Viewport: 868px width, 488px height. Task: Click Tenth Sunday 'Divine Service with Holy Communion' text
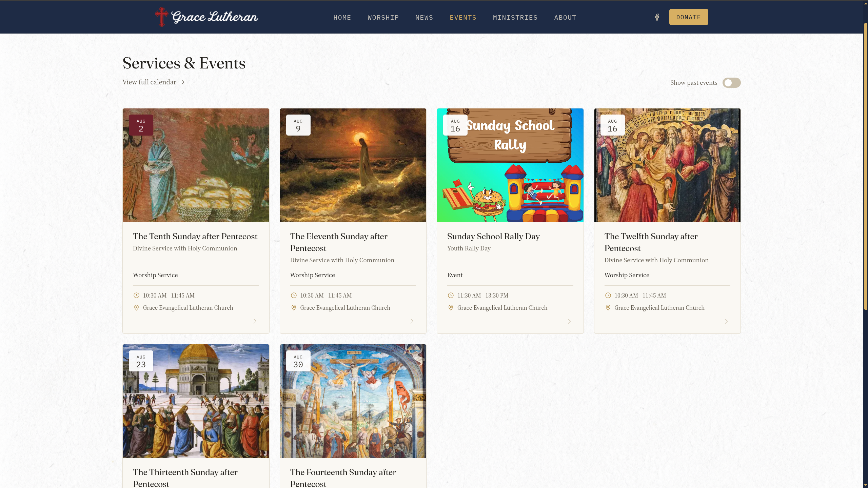pyautogui.click(x=185, y=248)
